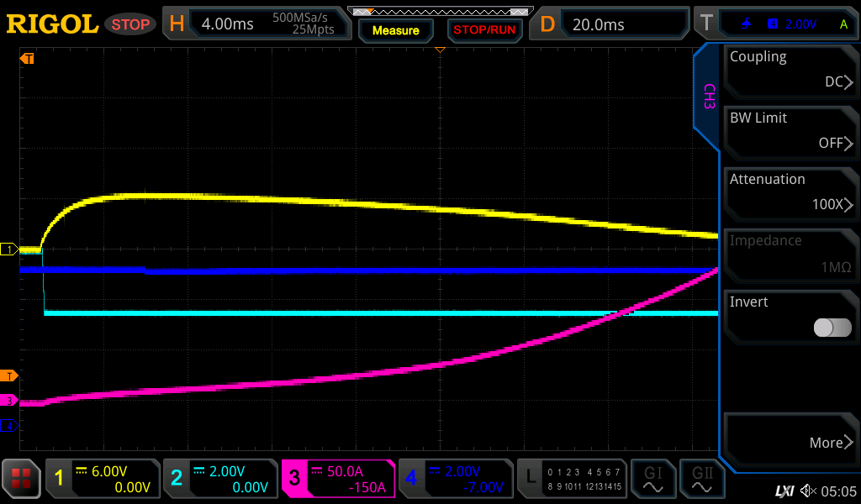Tap the speaker sound icon

[x=808, y=491]
